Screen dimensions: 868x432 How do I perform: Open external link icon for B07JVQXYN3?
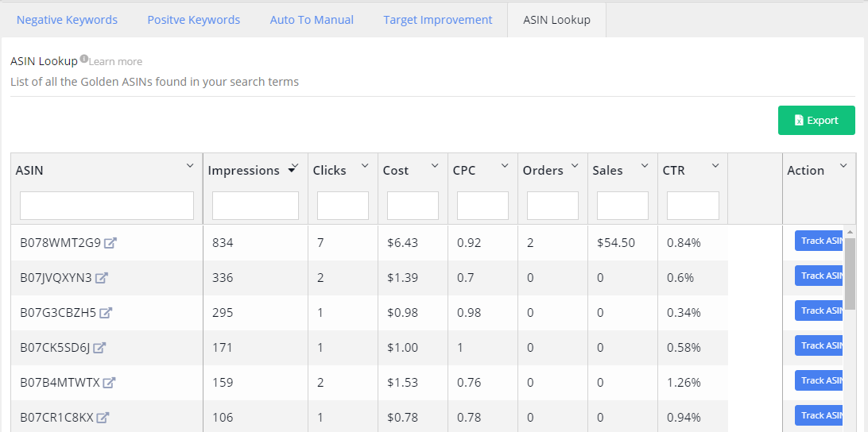(101, 278)
